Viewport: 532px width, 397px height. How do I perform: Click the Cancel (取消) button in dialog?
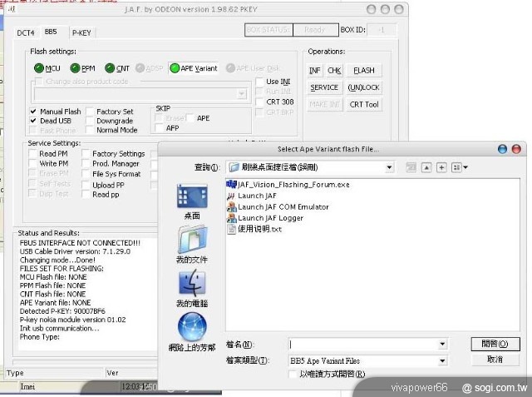[x=495, y=360]
